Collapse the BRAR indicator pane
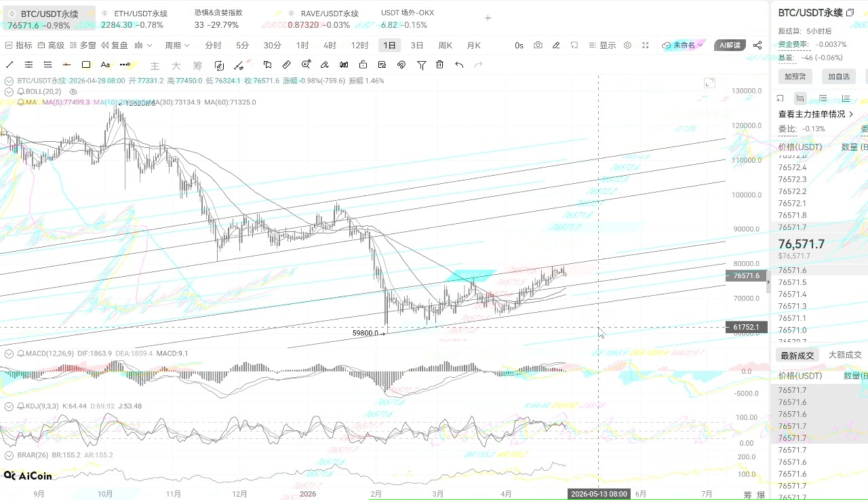The width and height of the screenshot is (868, 500). [9, 455]
